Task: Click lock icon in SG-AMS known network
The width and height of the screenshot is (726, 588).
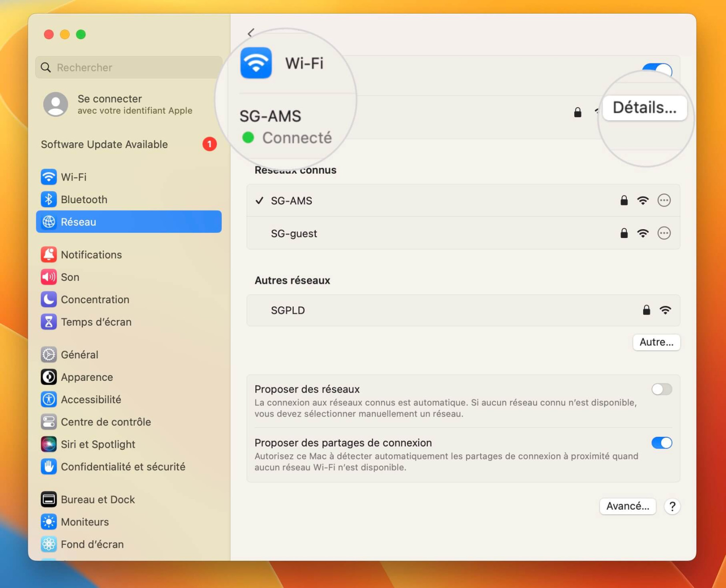Action: [624, 201]
